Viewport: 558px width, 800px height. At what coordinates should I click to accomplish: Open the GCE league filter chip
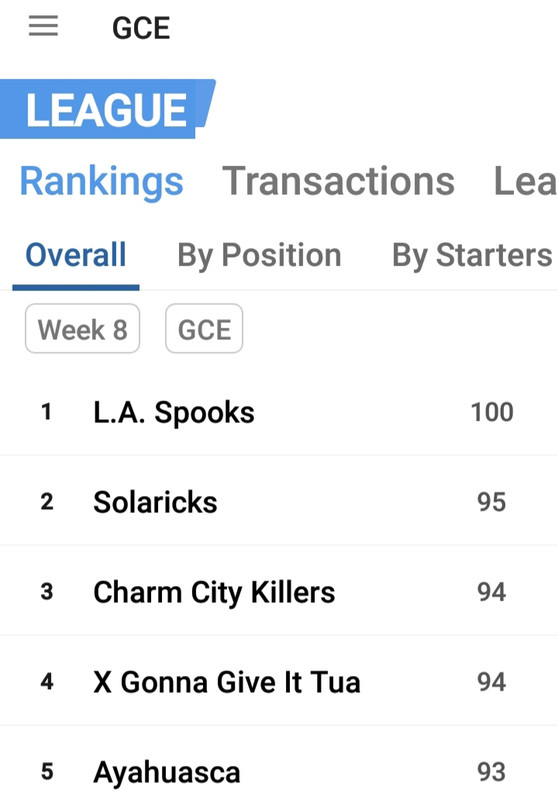point(204,329)
